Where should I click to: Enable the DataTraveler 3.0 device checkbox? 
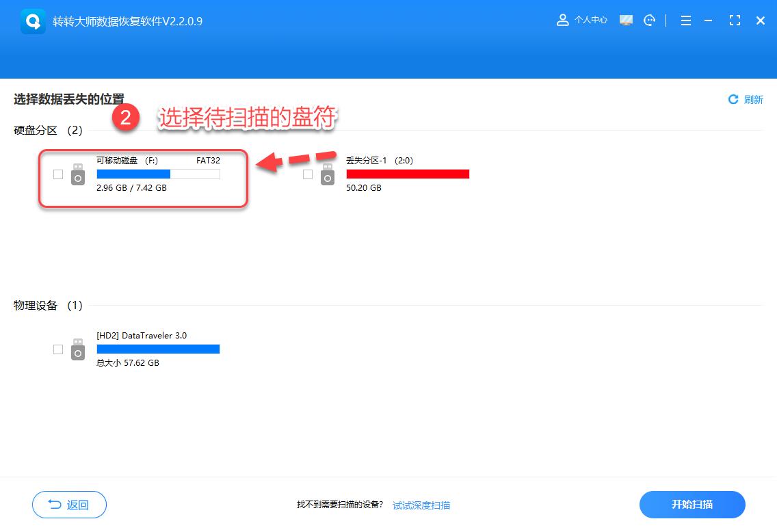[58, 349]
